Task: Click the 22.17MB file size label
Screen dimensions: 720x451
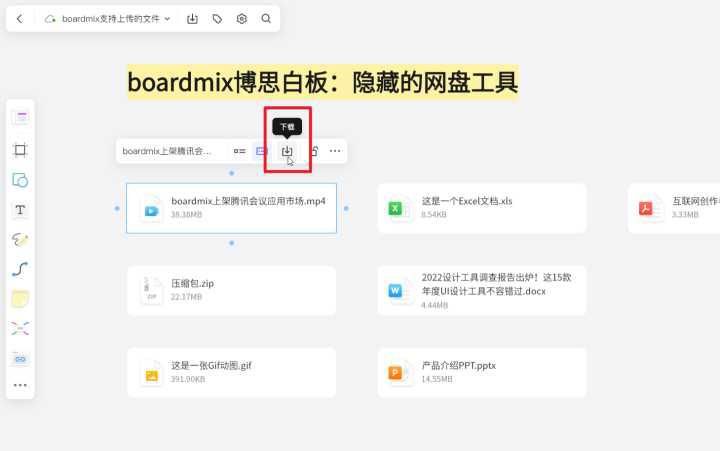Action: [x=186, y=297]
